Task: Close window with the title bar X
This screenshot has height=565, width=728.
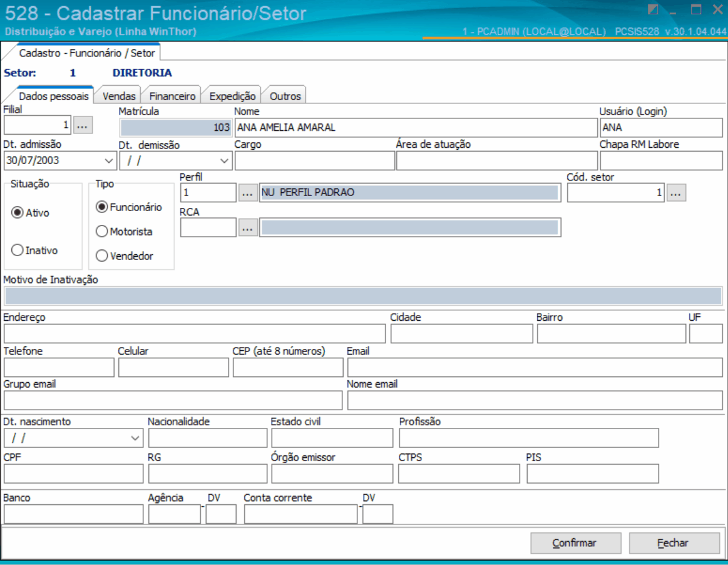Action: coord(717,10)
